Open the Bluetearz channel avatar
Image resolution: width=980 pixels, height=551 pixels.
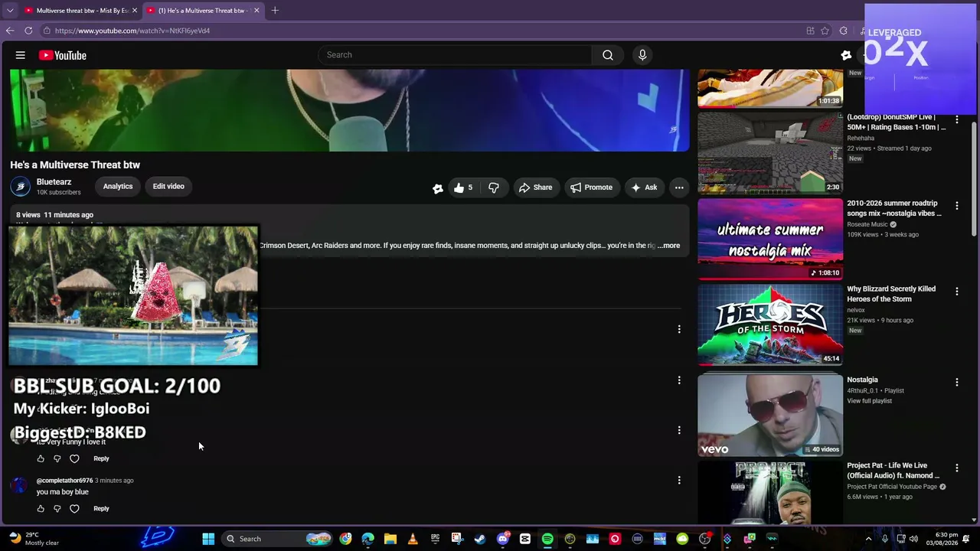pyautogui.click(x=20, y=187)
